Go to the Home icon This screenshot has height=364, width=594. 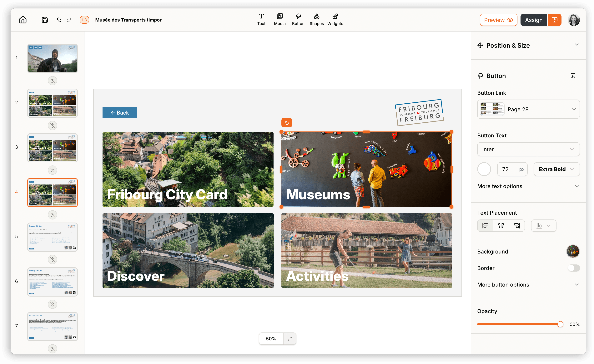tap(23, 20)
